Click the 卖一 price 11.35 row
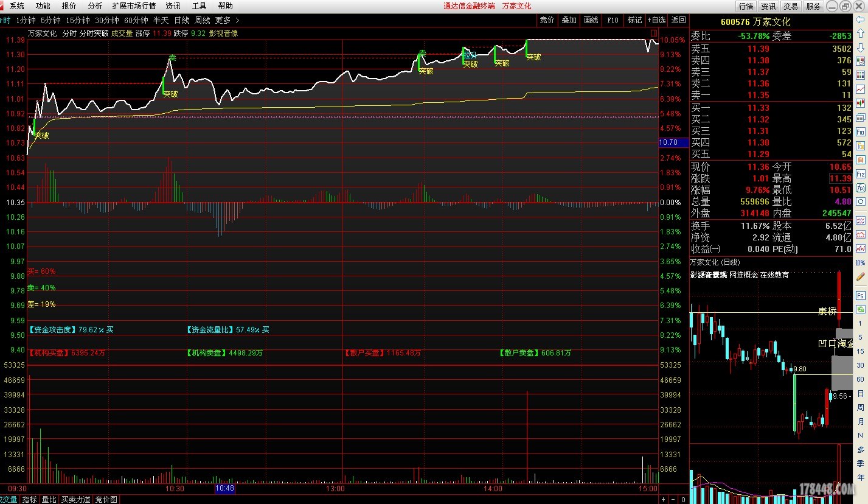The image size is (868, 504). click(771, 95)
